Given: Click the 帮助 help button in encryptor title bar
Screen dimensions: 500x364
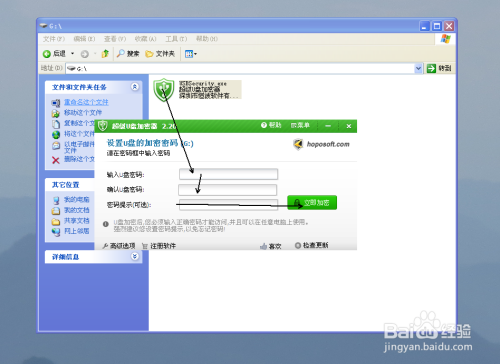Looking at the screenshot, I should (271, 125).
